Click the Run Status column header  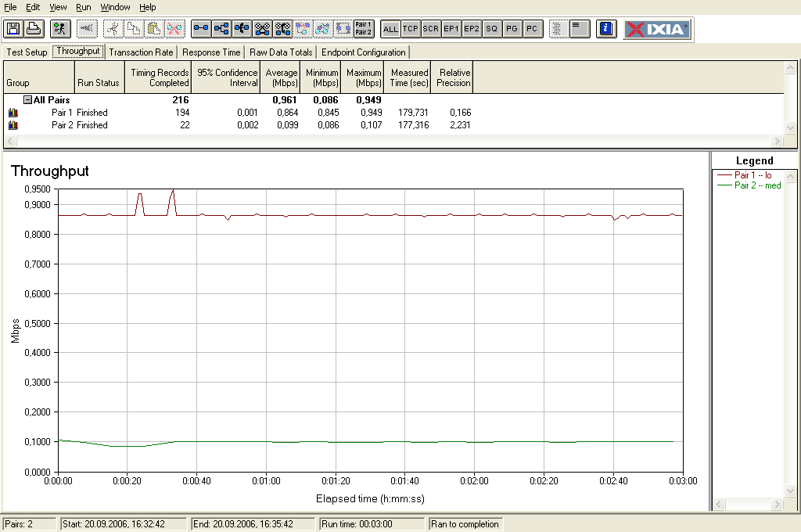point(99,77)
